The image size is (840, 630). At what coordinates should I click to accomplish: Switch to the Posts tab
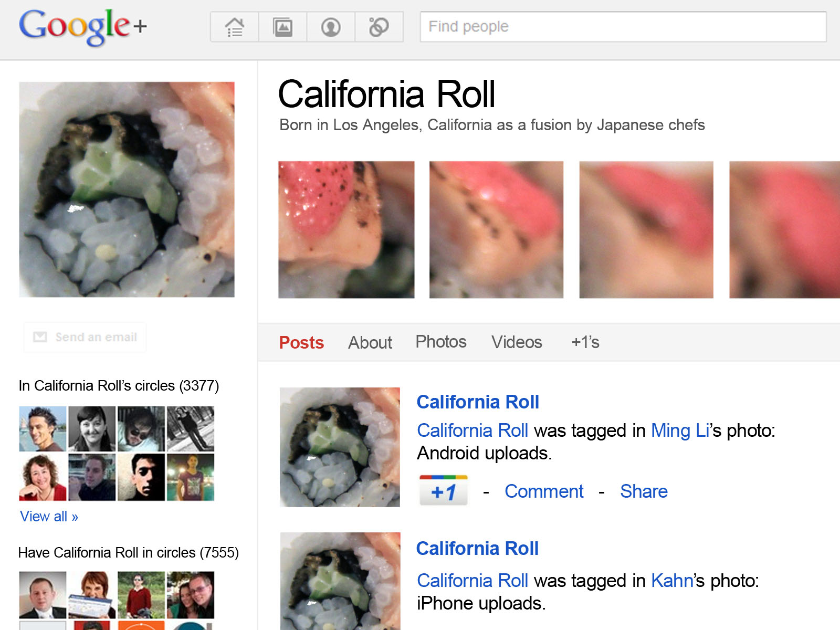[301, 342]
